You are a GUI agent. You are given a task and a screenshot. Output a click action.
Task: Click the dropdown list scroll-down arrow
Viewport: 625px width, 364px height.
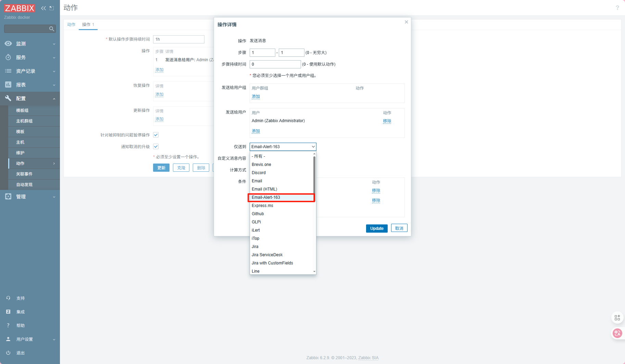coord(314,272)
